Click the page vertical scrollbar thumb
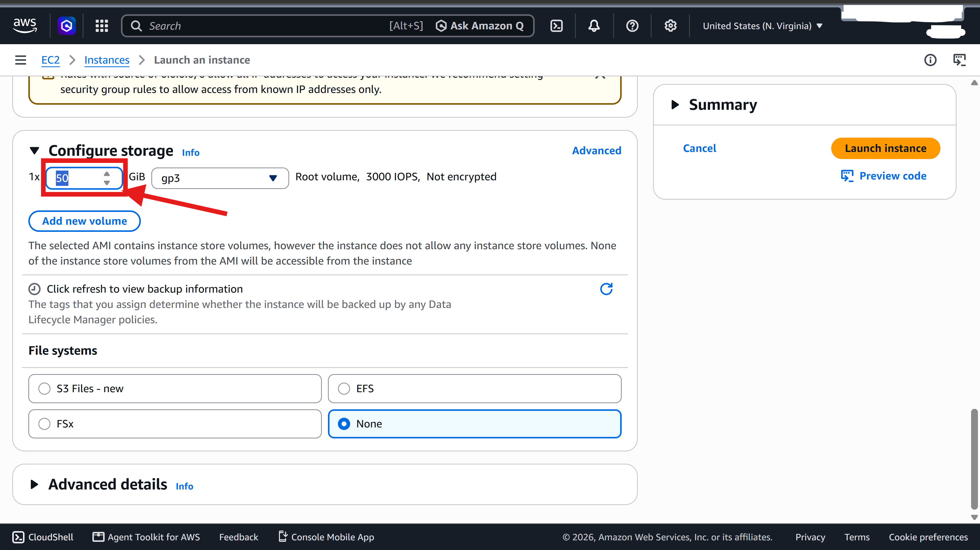The width and height of the screenshot is (980, 550). click(974, 459)
